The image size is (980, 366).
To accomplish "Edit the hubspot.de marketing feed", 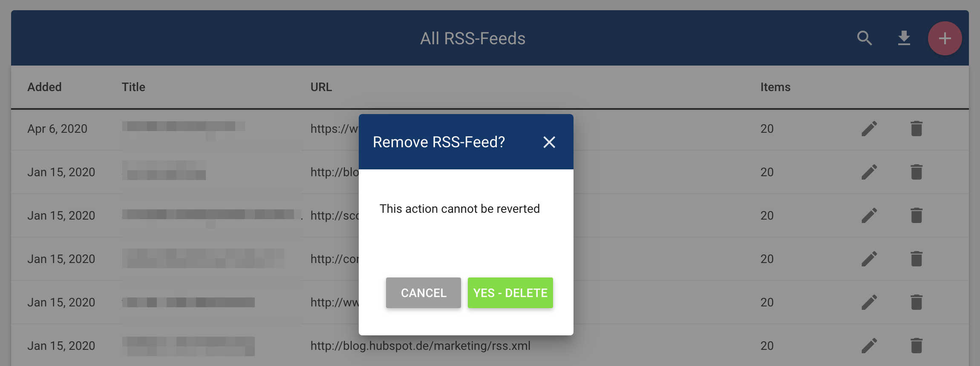I will click(x=869, y=346).
